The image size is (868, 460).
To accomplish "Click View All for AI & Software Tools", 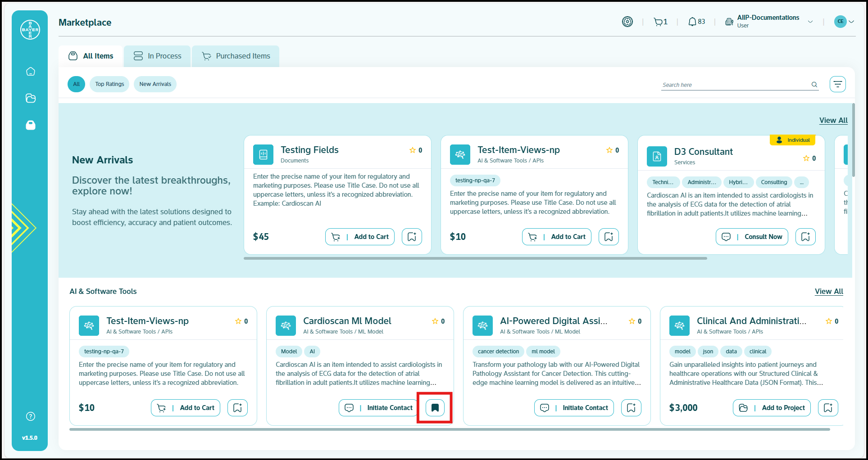I will tap(828, 292).
